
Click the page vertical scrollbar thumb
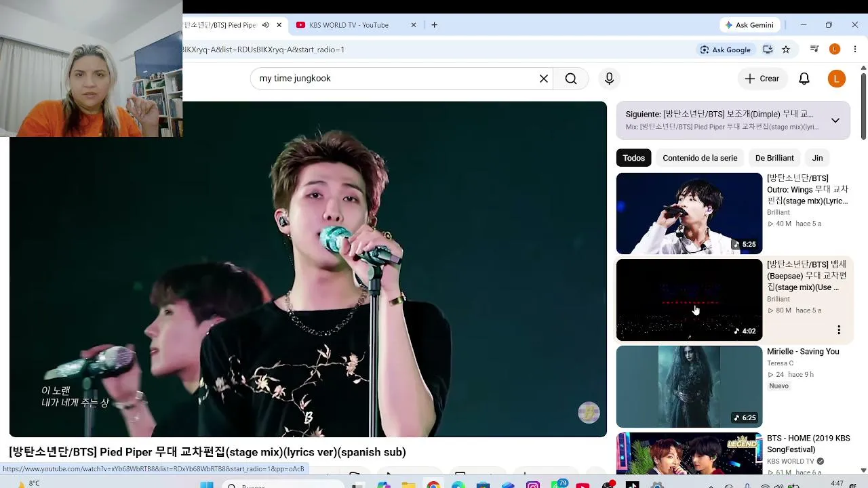[863, 105]
